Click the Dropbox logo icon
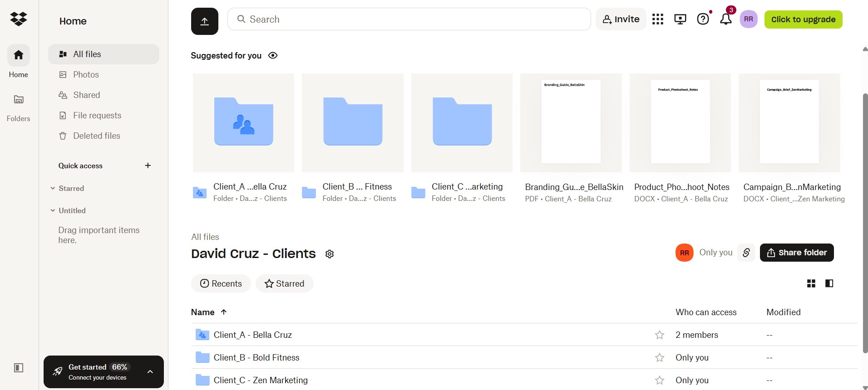 [19, 19]
